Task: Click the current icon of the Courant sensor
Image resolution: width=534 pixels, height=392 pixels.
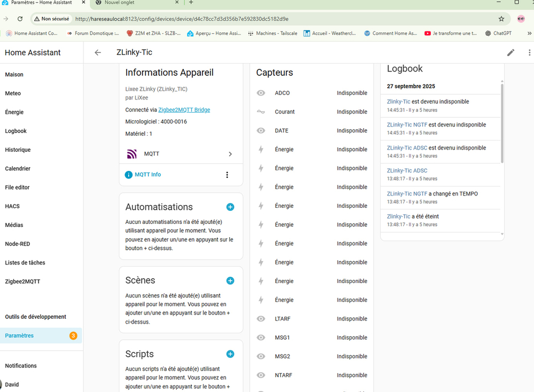Action: pyautogui.click(x=261, y=112)
